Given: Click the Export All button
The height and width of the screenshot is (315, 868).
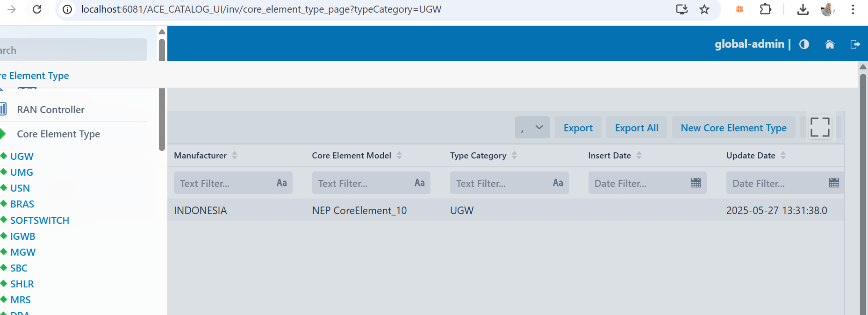Looking at the screenshot, I should tap(636, 128).
